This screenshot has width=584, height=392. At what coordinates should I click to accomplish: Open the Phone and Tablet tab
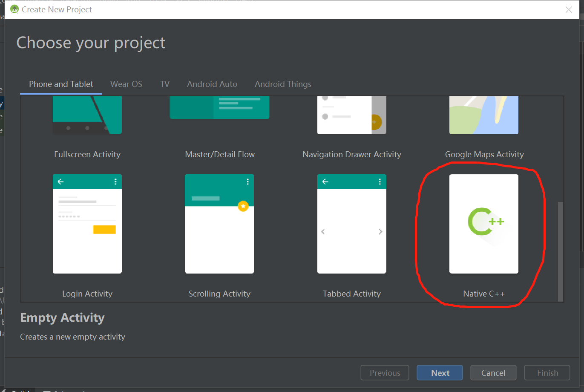point(61,84)
